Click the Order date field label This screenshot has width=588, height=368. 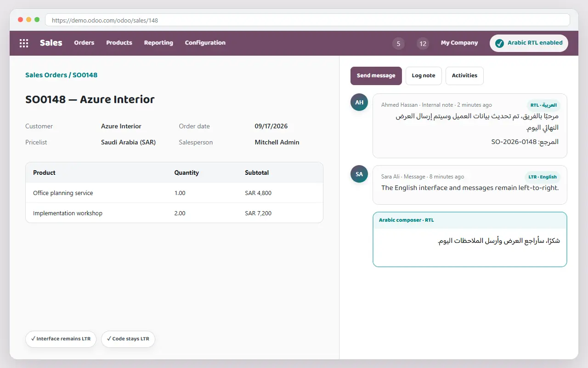194,126
